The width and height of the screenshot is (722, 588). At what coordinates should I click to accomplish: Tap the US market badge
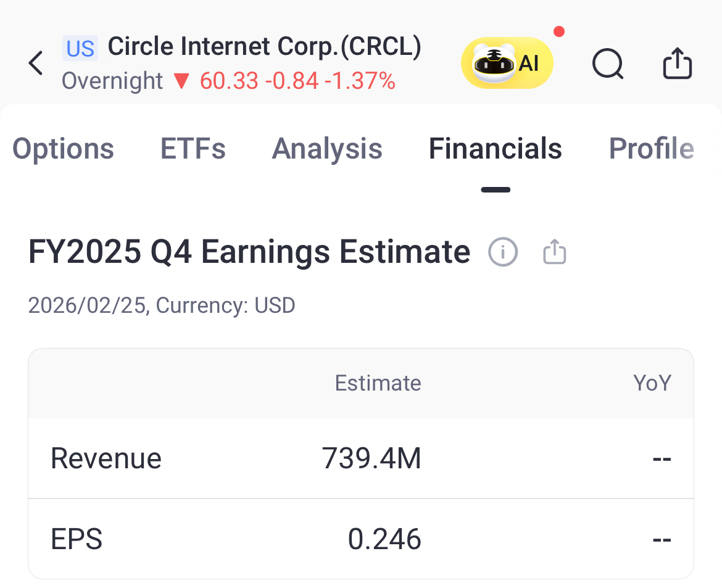pos(80,48)
